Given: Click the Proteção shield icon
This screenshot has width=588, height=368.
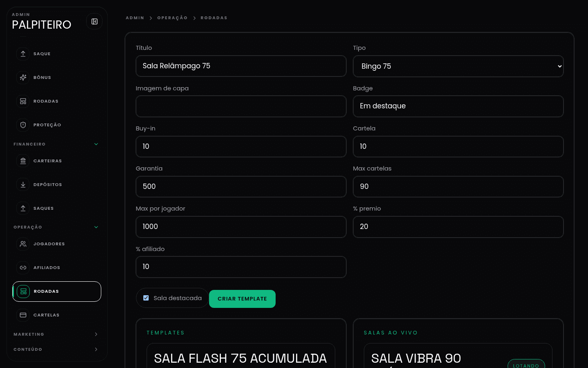Looking at the screenshot, I should 23,125.
